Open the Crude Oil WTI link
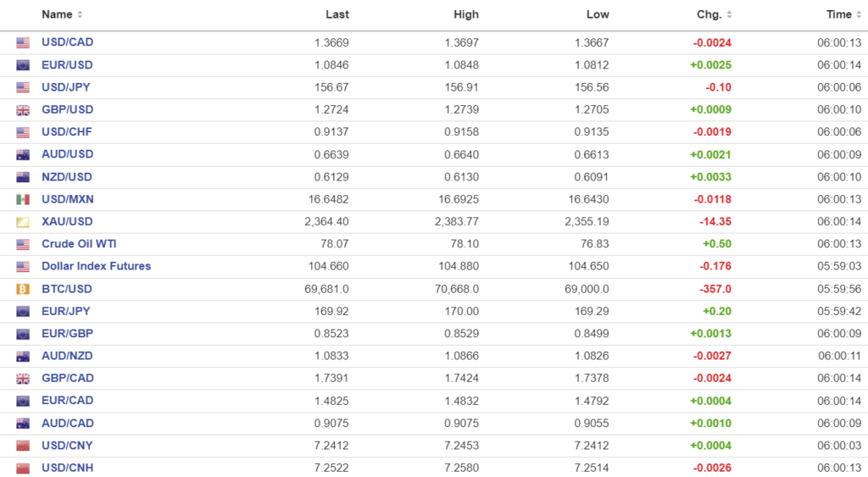This screenshot has width=868, height=477. click(77, 244)
